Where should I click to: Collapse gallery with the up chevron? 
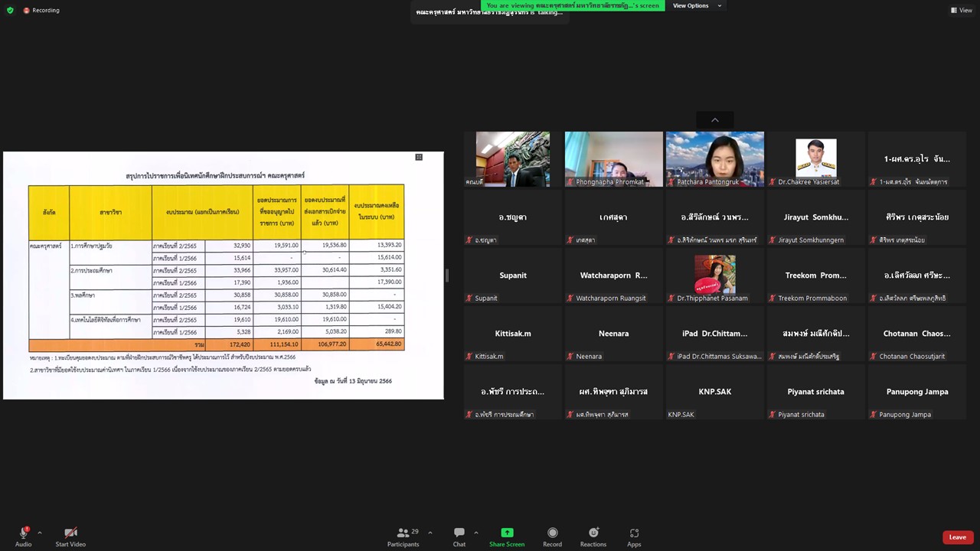click(714, 120)
